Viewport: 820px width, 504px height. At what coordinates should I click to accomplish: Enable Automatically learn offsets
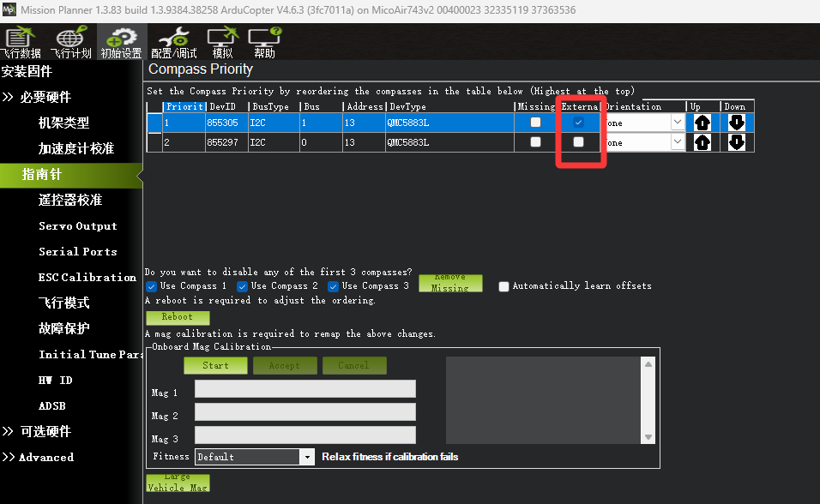pos(504,286)
